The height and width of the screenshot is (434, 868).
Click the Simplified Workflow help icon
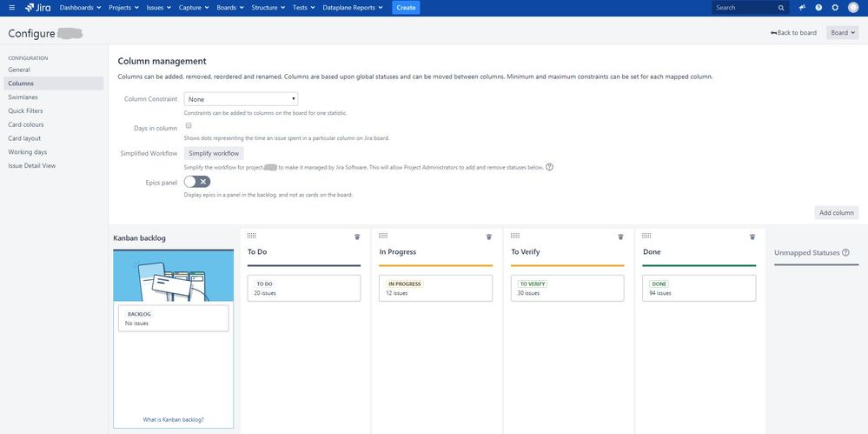(550, 167)
